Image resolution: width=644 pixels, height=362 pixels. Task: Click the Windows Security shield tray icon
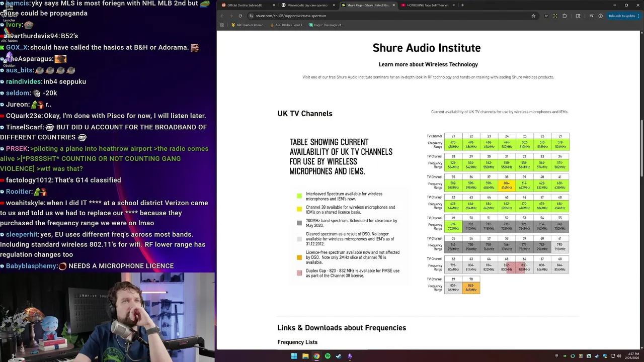pos(605,356)
